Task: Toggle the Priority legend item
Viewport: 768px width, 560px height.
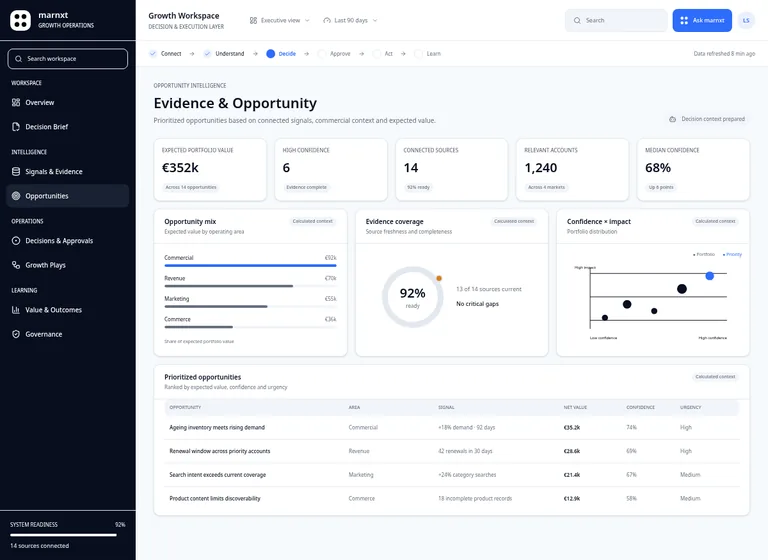Action: point(733,254)
